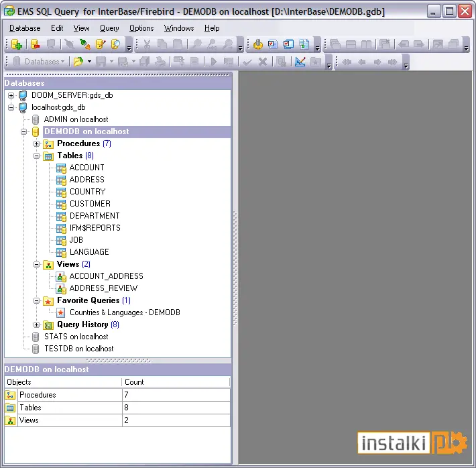This screenshot has width=476, height=468.
Task: Click the greyed-out Execute Query play icon
Action: click(213, 62)
